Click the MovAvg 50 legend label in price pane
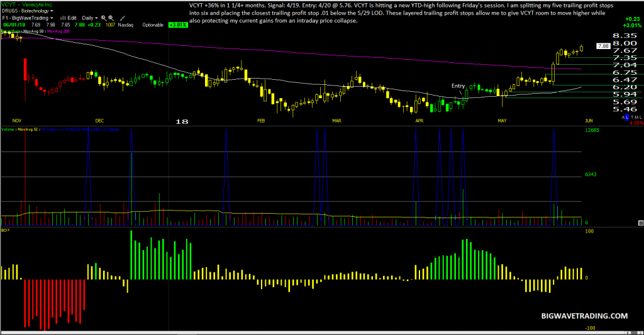The image size is (644, 335). (33, 31)
